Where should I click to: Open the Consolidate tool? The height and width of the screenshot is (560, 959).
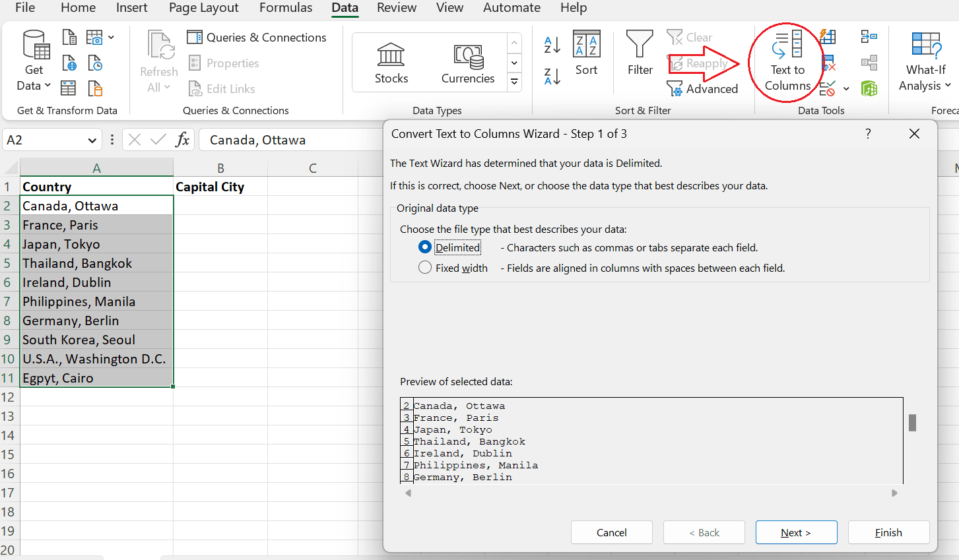pyautogui.click(x=869, y=36)
